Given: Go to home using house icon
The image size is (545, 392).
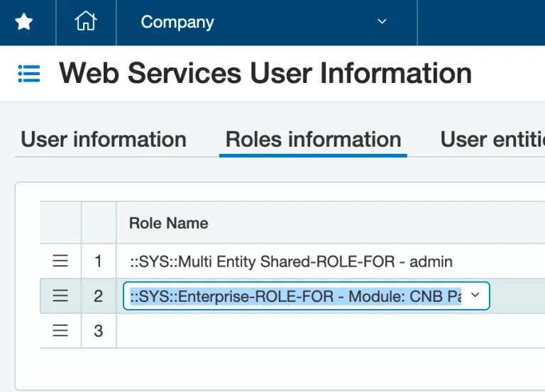Looking at the screenshot, I should pyautogui.click(x=85, y=21).
